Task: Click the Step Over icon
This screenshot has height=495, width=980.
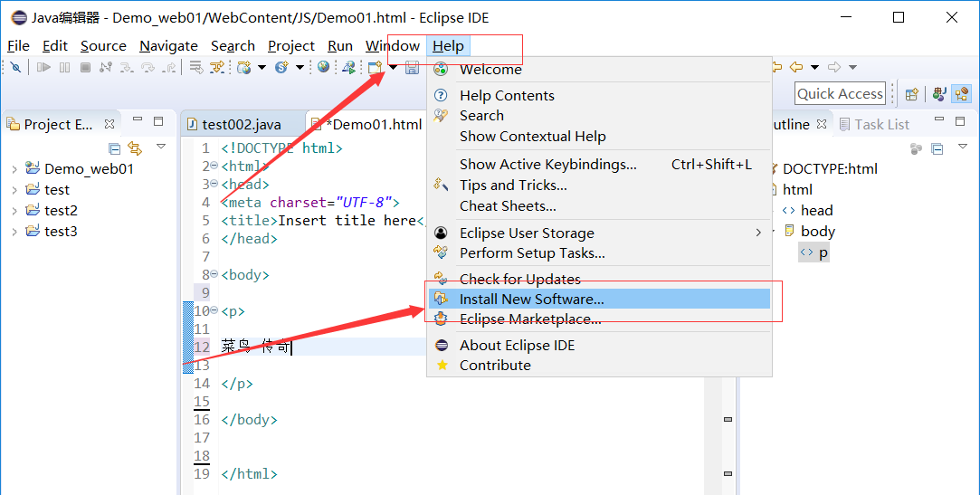Action: pyautogui.click(x=147, y=67)
